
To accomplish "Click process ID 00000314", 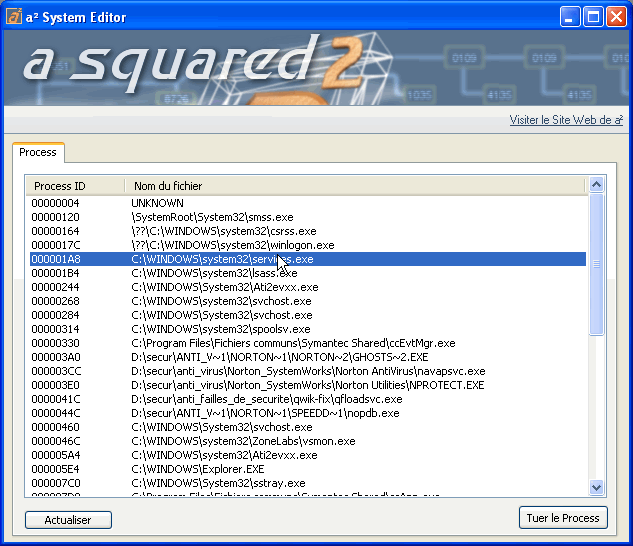I will coord(56,329).
